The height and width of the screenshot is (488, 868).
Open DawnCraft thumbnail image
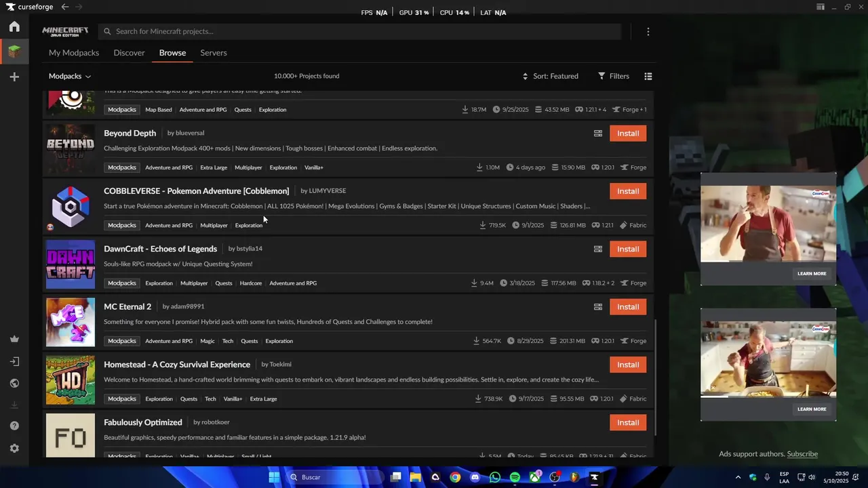click(x=71, y=264)
